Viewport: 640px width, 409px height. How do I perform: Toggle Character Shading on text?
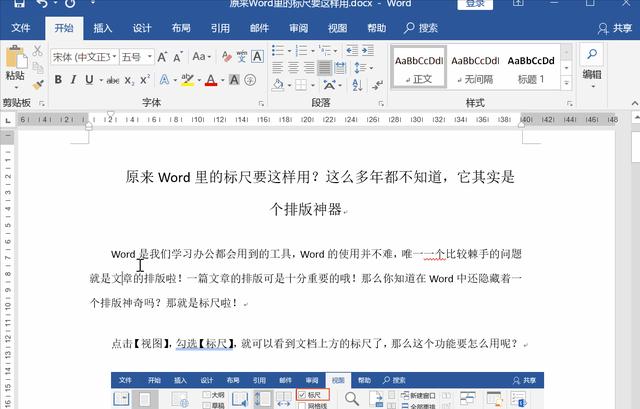[x=234, y=80]
